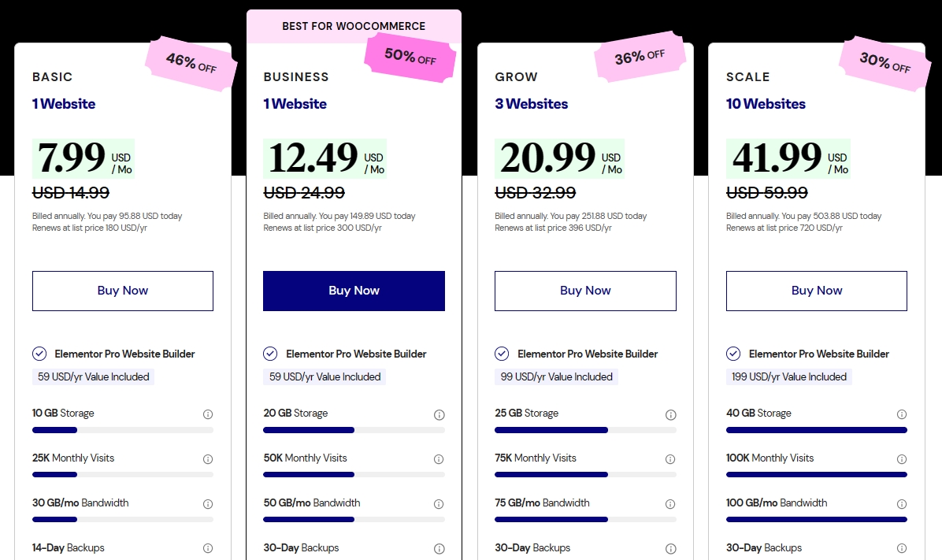Image resolution: width=942 pixels, height=560 pixels.
Task: Click the 46% OFF badge on Basic
Action: point(191,62)
